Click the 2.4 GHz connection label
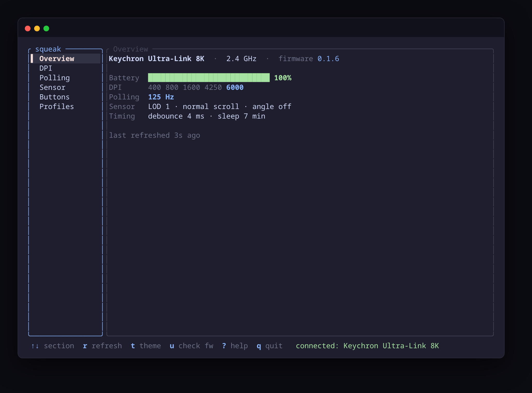The image size is (532, 393). [x=241, y=59]
